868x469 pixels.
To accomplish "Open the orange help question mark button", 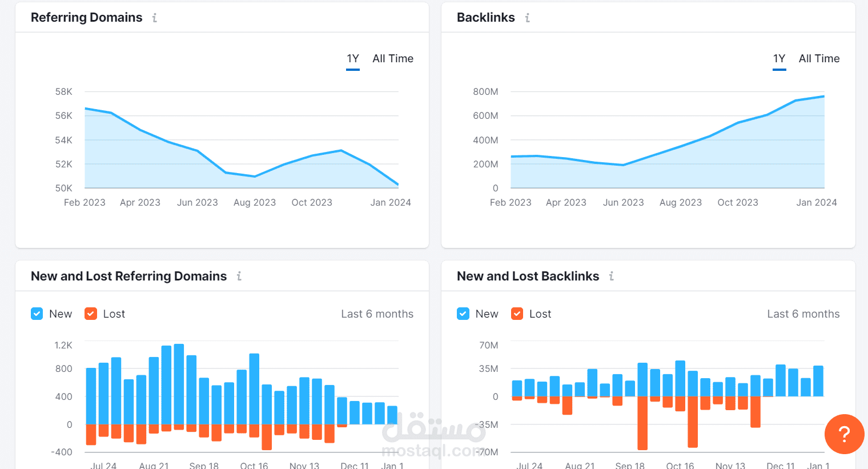I will tap(844, 434).
